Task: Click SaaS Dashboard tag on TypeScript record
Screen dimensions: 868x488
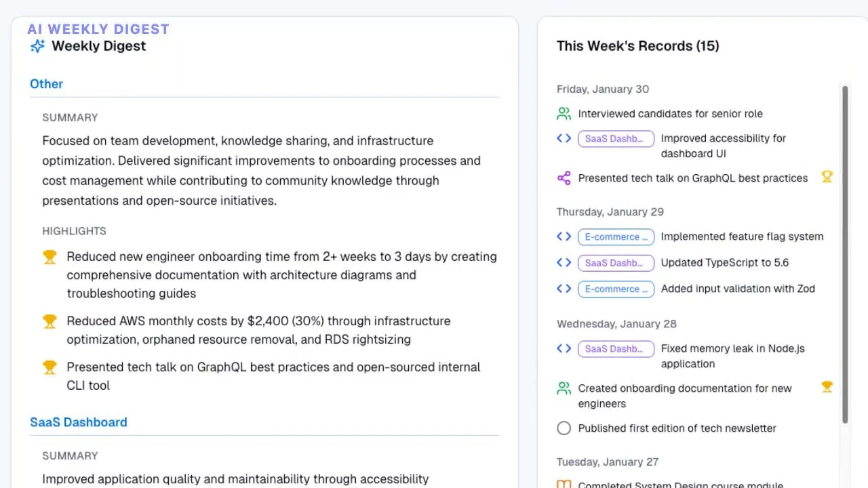Action: click(616, 263)
